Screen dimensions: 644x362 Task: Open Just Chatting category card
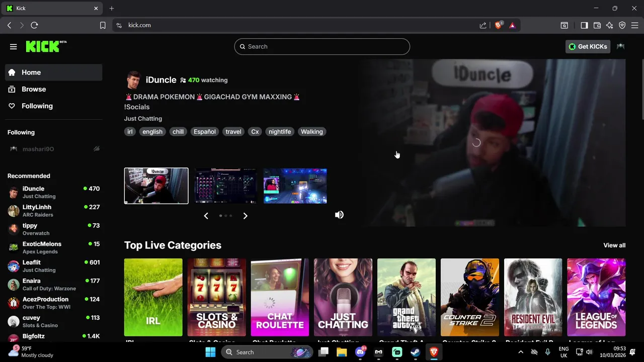(x=343, y=297)
